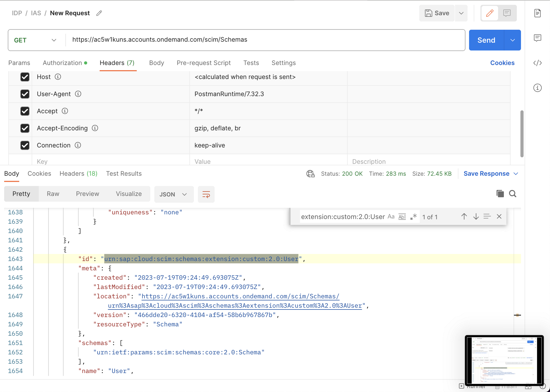Copy response body with the copy icon

click(500, 194)
